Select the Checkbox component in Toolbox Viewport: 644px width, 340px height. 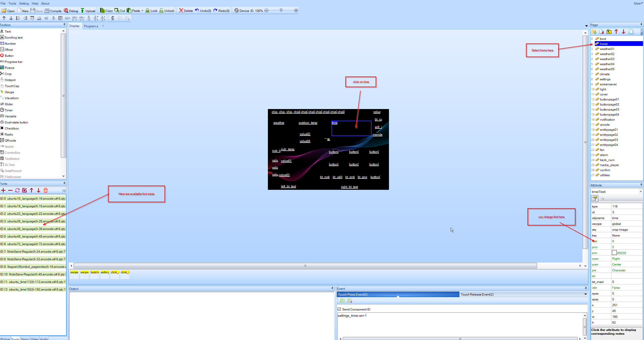pyautogui.click(x=11, y=128)
